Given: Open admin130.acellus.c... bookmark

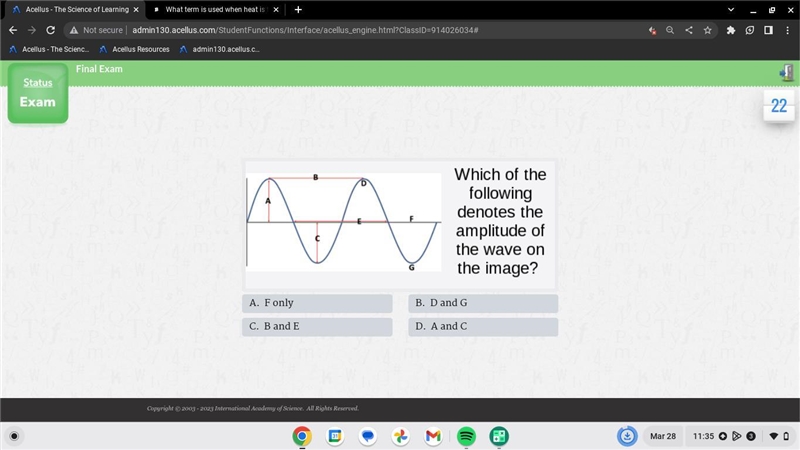Looking at the screenshot, I should click(219, 49).
